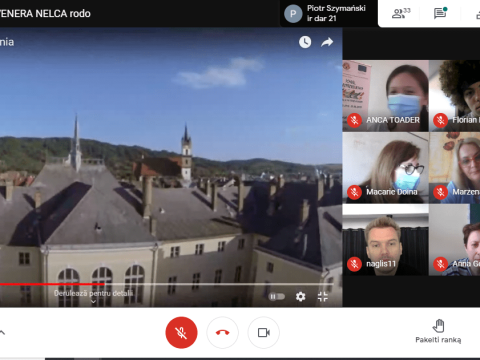Click the Piotr Szymański presenter avatar

point(293,14)
